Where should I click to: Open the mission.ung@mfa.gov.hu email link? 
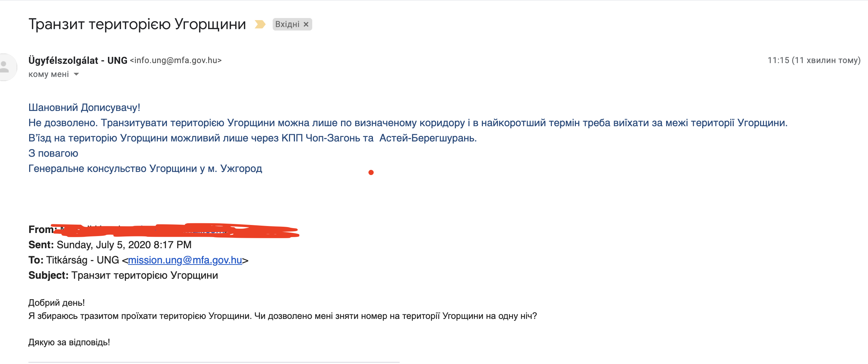tap(185, 260)
